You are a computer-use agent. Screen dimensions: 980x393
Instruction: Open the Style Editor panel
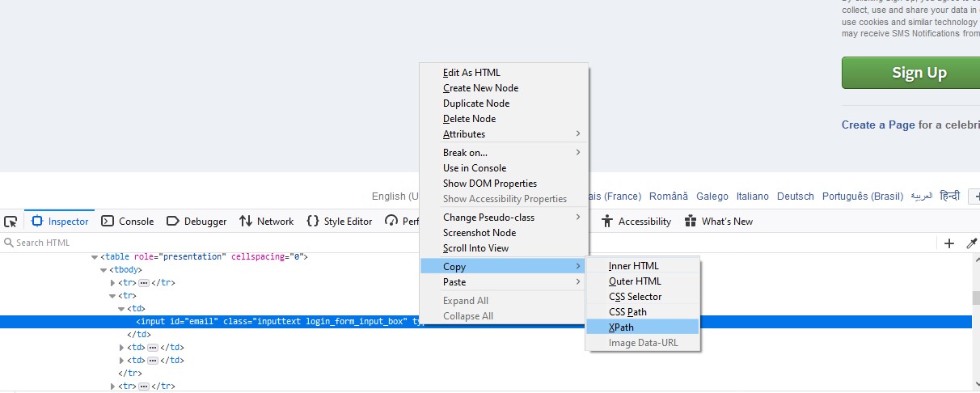340,222
